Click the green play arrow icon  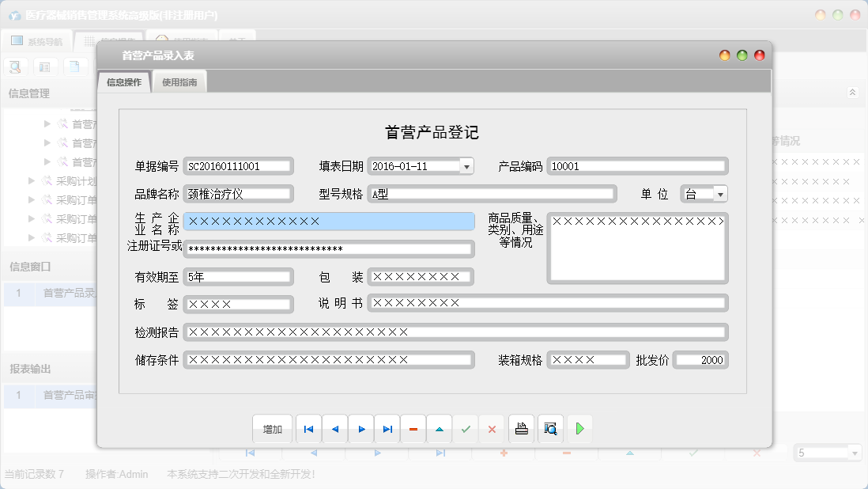point(579,429)
